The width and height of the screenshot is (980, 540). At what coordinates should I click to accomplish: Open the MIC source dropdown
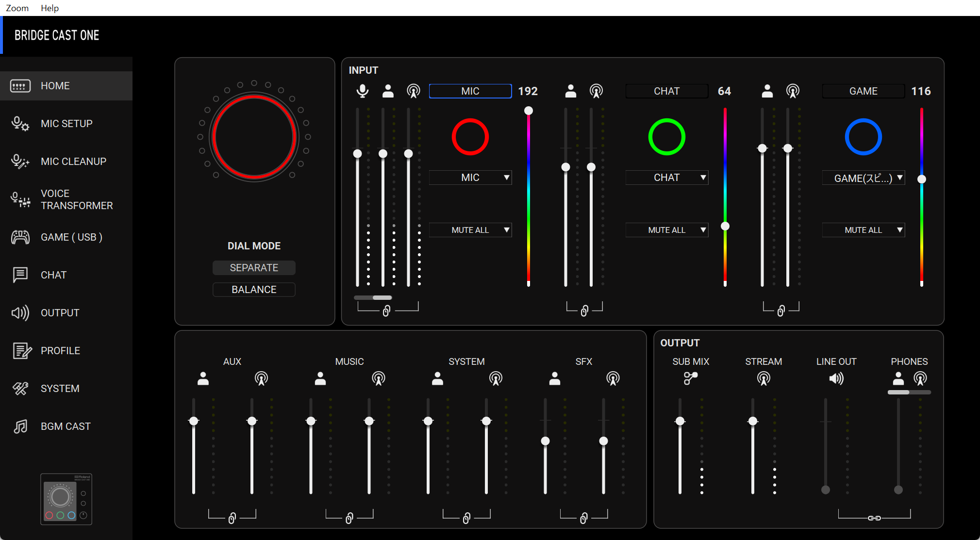(x=470, y=178)
